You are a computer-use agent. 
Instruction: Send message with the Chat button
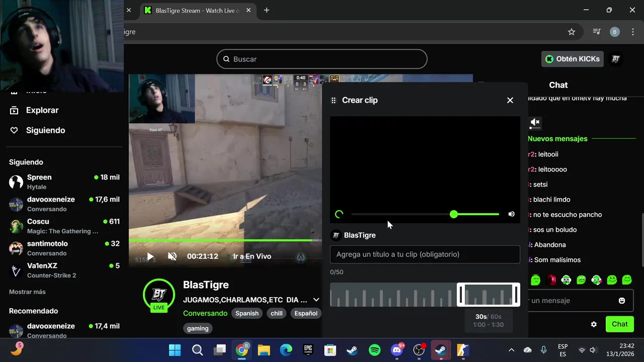coord(620,324)
